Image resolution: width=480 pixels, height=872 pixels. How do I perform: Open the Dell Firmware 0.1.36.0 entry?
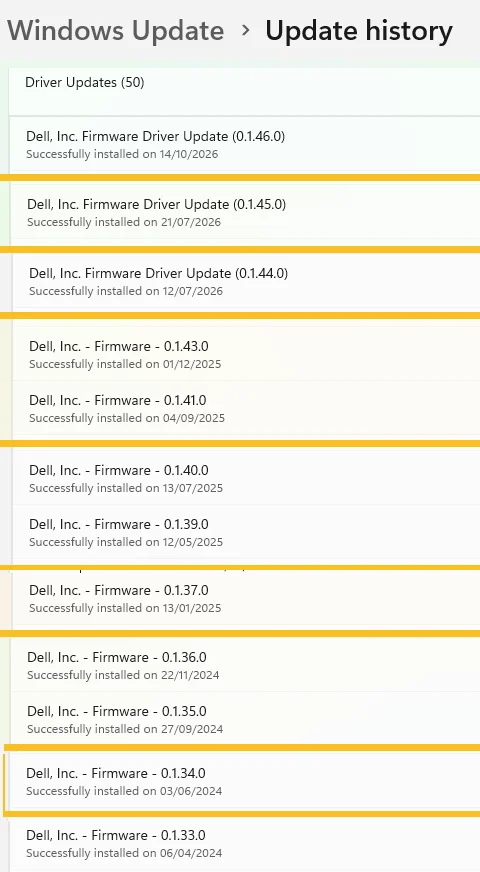tap(245, 665)
